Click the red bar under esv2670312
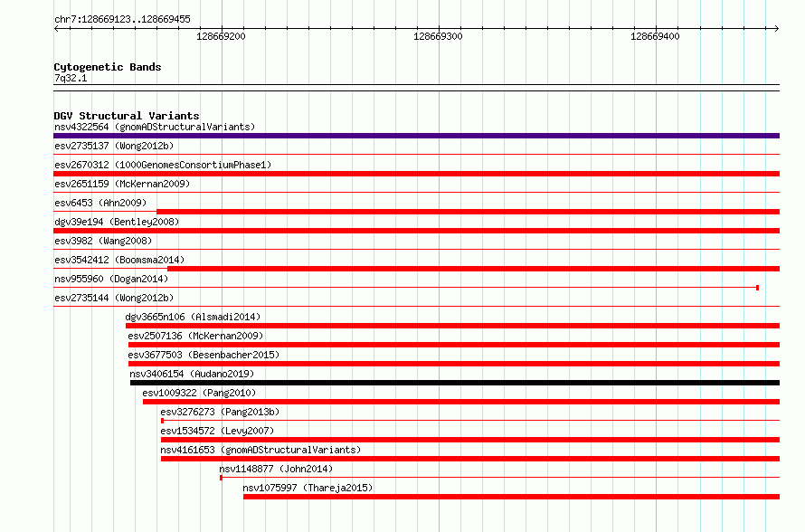This screenshot has width=805, height=532. click(416, 174)
